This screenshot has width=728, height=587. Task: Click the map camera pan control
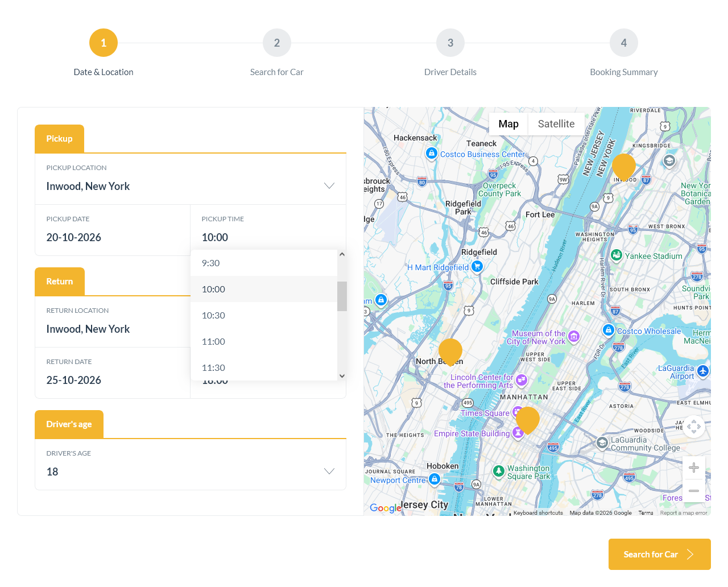pyautogui.click(x=693, y=427)
